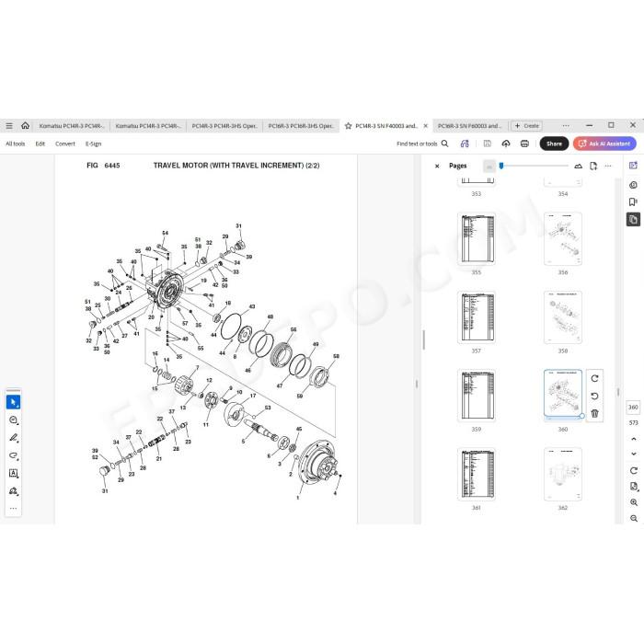Choose the Highlight pen tool
The image size is (644, 644).
click(13, 438)
